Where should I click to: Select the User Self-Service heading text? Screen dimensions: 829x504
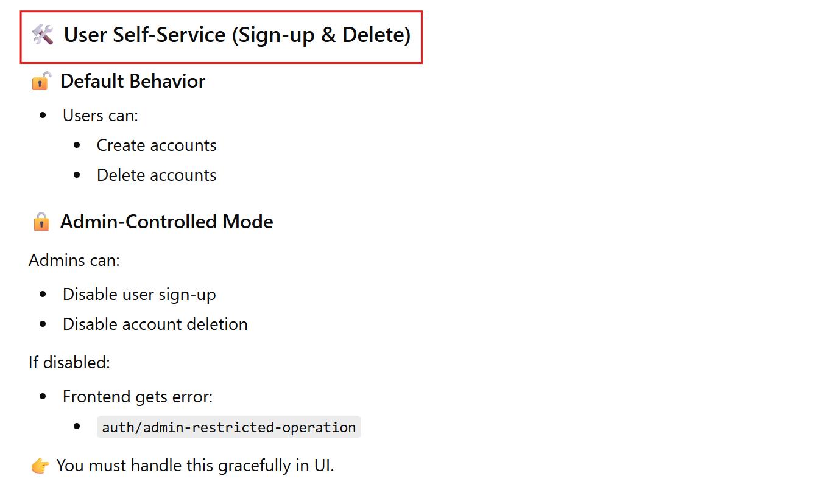(237, 35)
